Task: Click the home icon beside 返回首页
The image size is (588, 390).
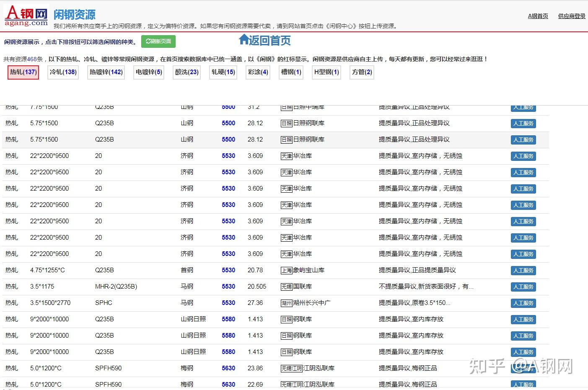Action: [x=244, y=39]
